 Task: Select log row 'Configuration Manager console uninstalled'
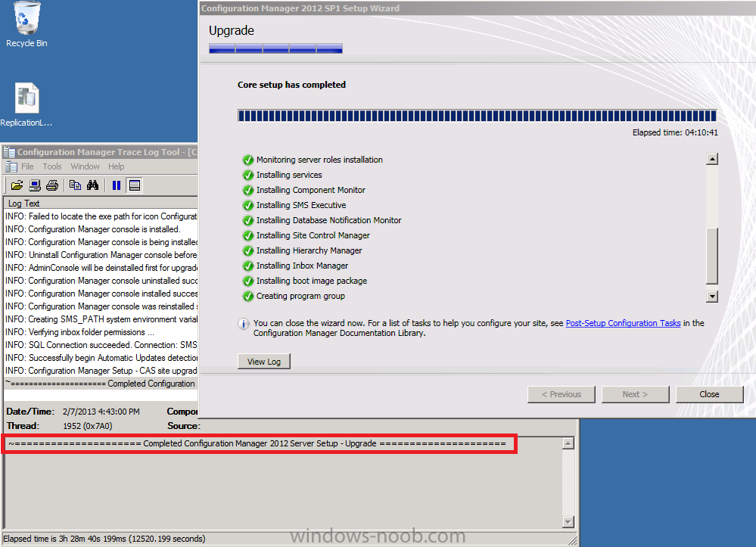[101, 281]
